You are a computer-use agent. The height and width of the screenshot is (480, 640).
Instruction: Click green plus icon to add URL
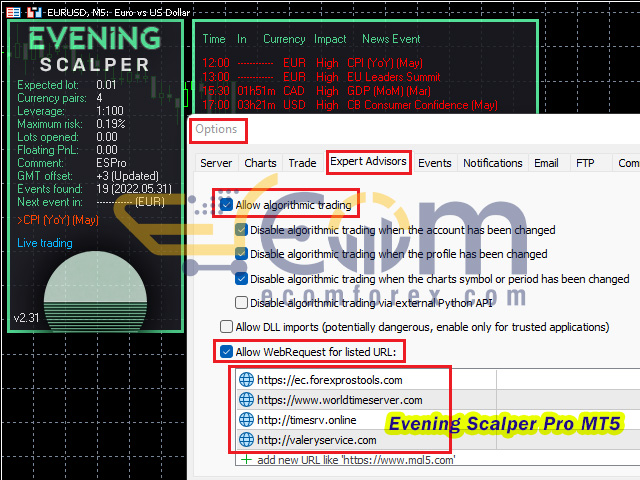click(x=246, y=460)
